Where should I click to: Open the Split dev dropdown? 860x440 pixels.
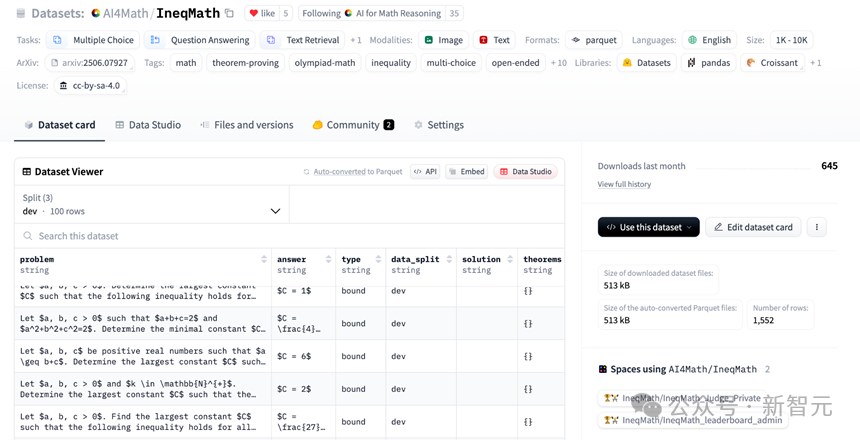[152, 205]
